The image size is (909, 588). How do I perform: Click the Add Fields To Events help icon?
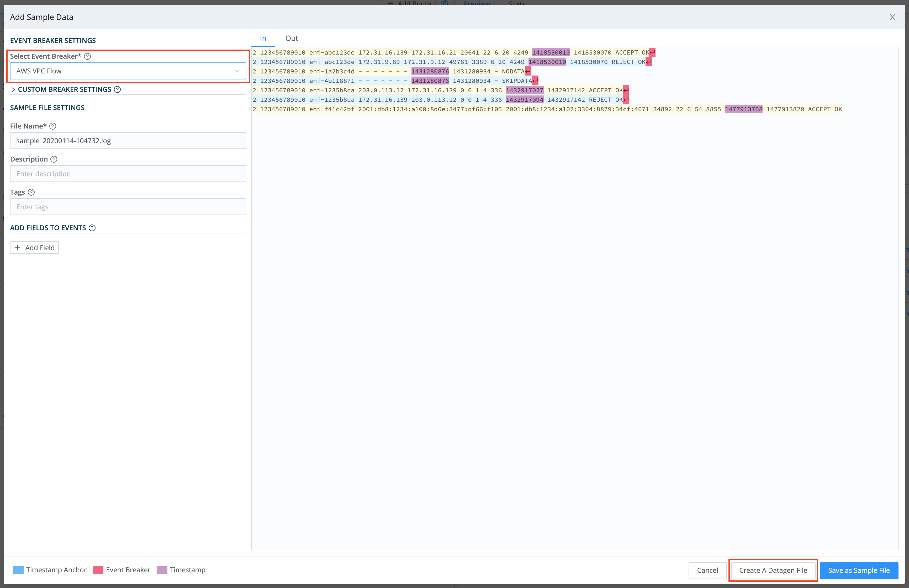point(92,228)
